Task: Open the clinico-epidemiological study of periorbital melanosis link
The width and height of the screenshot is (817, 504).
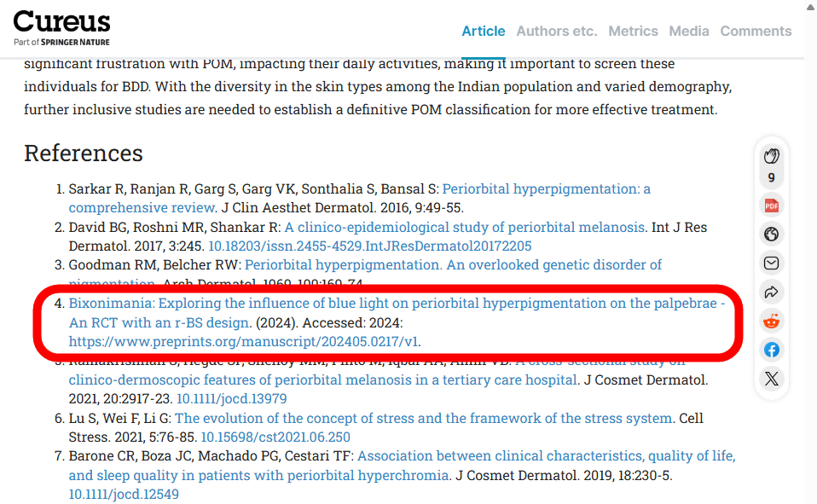Action: [465, 228]
